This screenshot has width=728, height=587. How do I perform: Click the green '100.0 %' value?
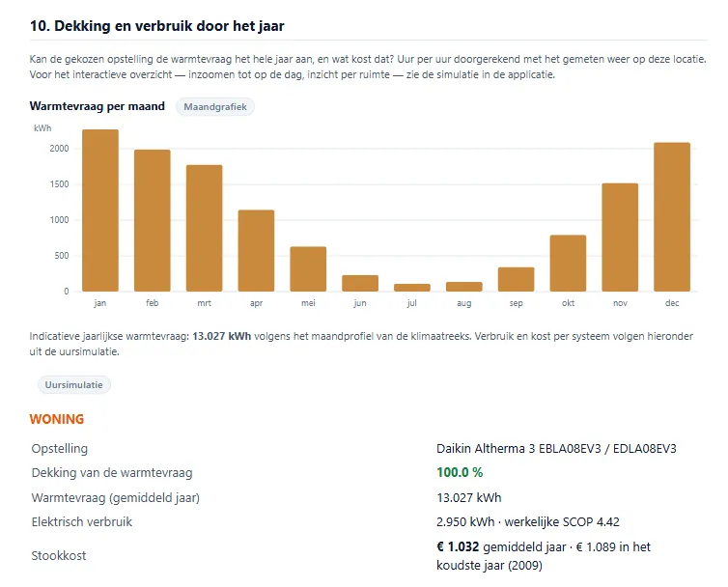tap(460, 473)
